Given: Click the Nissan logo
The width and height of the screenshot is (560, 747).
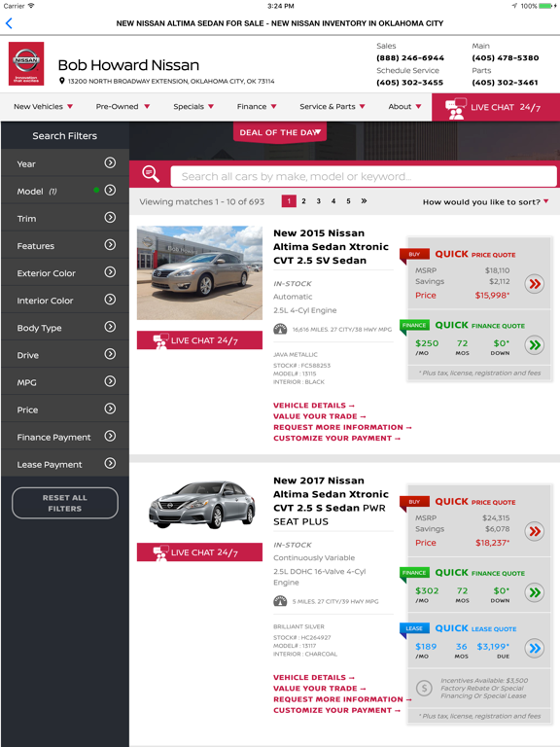Looking at the screenshot, I should point(26,64).
